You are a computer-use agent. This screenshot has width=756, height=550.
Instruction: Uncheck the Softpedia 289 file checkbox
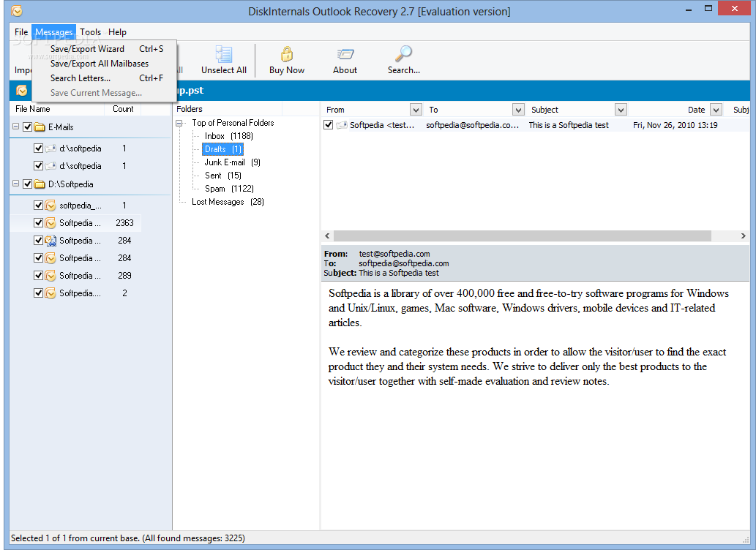(x=39, y=275)
